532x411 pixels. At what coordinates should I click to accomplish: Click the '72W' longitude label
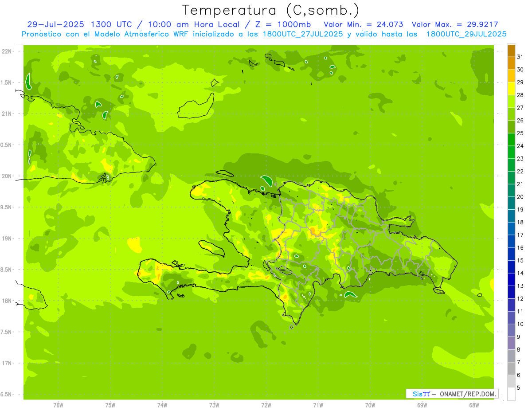pos(266,405)
